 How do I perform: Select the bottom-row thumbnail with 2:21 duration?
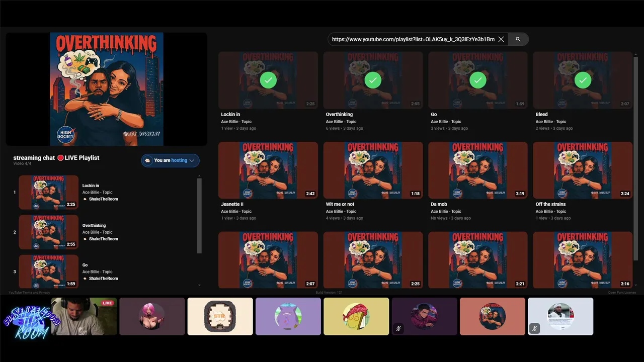click(x=478, y=260)
